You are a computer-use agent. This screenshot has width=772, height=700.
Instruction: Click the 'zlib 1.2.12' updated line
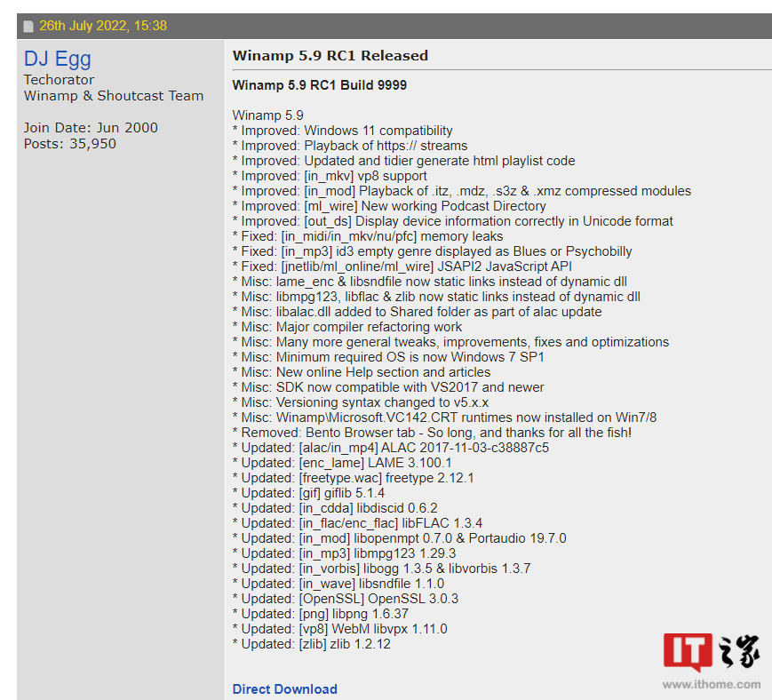coord(311,644)
